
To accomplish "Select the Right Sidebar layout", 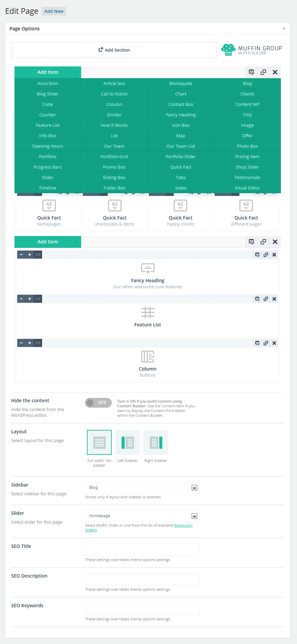I will pos(156,442).
